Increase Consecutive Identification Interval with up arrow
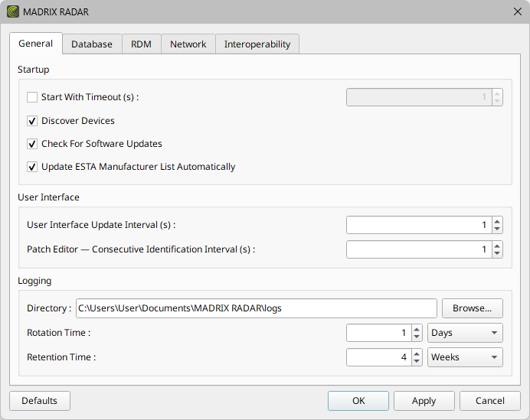This screenshot has width=530, height=420. pos(497,246)
